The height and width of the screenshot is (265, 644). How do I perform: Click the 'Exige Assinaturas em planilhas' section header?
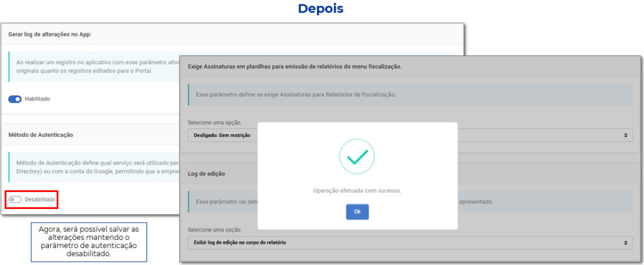294,66
